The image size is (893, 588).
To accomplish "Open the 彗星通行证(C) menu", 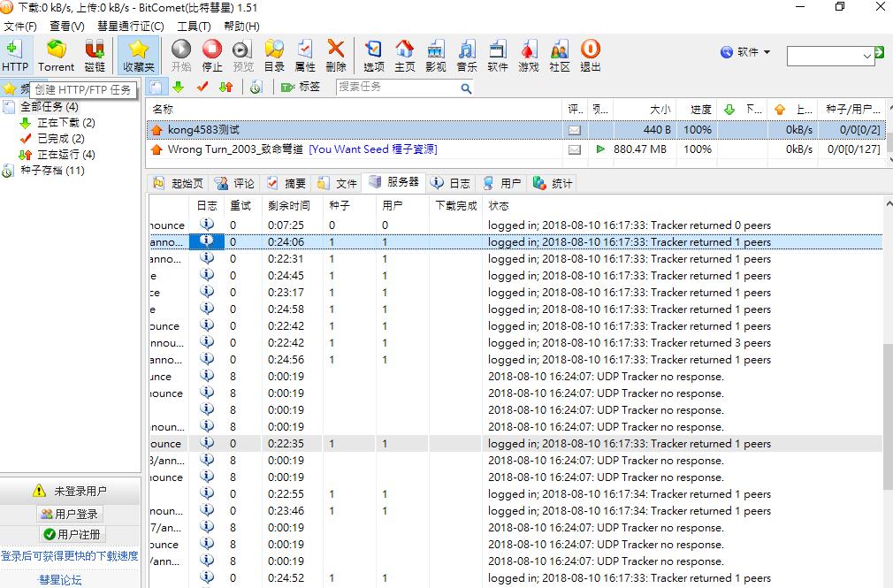I will tap(131, 27).
